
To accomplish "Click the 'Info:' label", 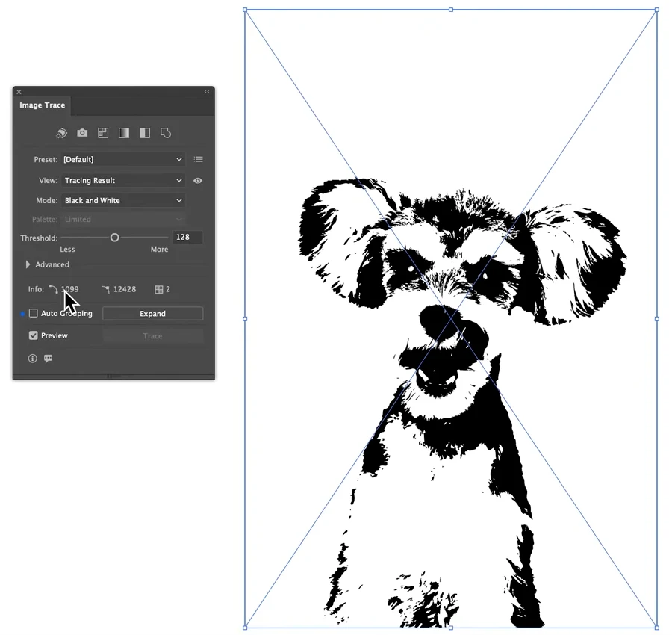I will [36, 289].
